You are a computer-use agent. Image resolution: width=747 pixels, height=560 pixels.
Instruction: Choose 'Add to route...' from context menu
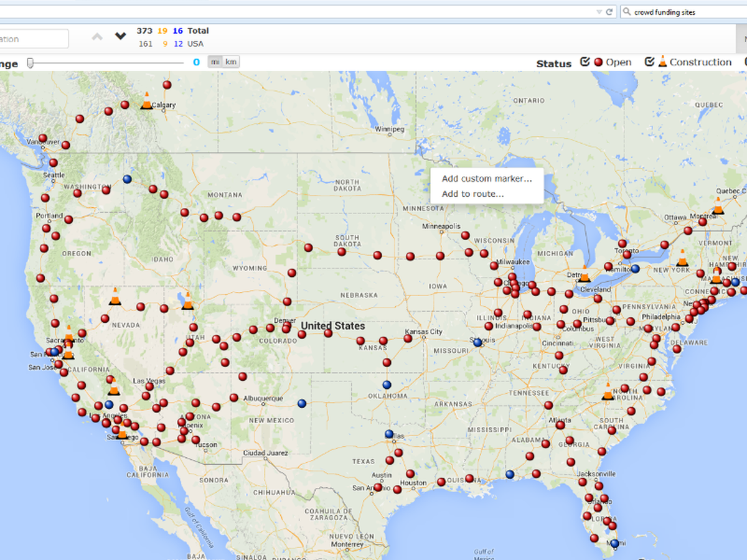(472, 194)
